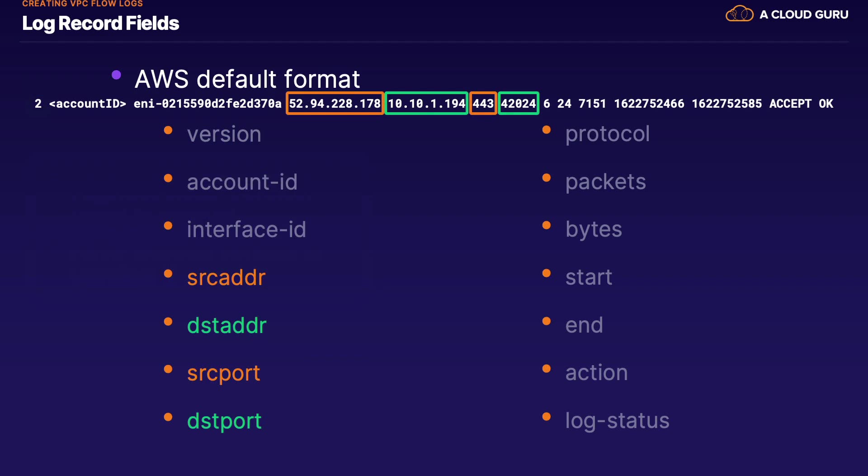Image resolution: width=868 pixels, height=476 pixels.
Task: Click the log-status list item
Action: click(x=617, y=421)
